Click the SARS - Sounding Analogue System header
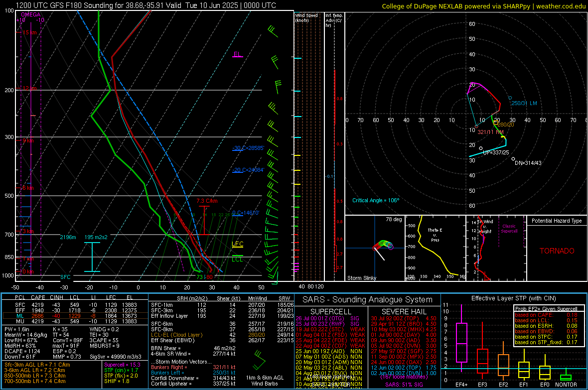This screenshot has width=588, height=390. coord(368,300)
